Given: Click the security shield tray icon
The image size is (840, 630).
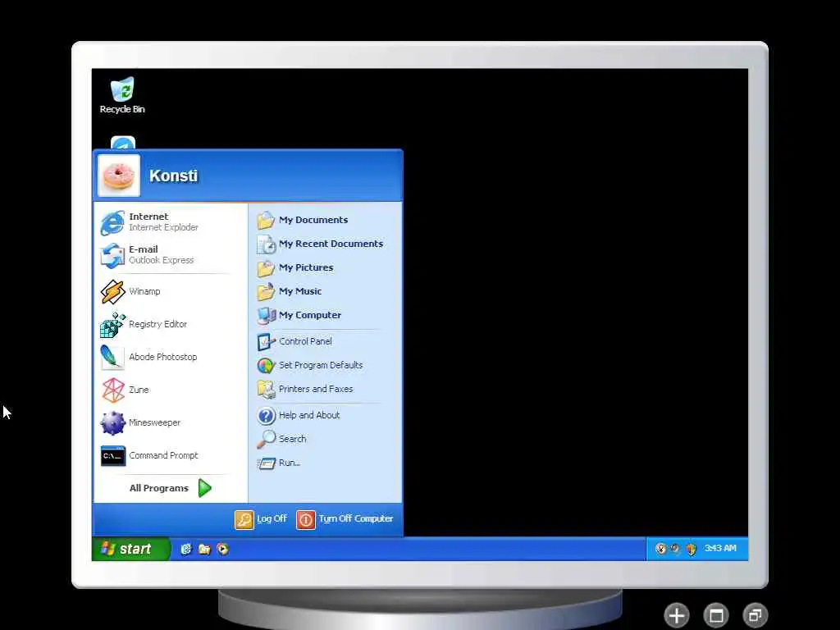Looking at the screenshot, I should [691, 549].
